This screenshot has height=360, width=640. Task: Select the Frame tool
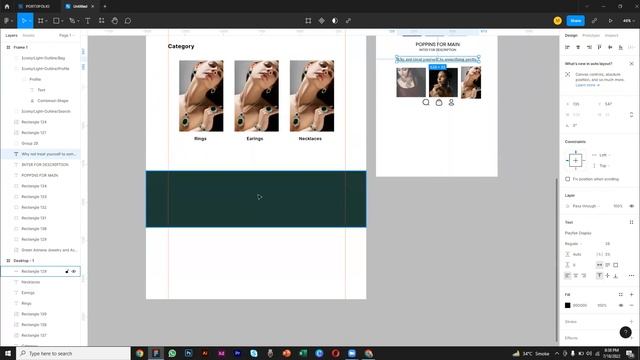click(x=40, y=20)
